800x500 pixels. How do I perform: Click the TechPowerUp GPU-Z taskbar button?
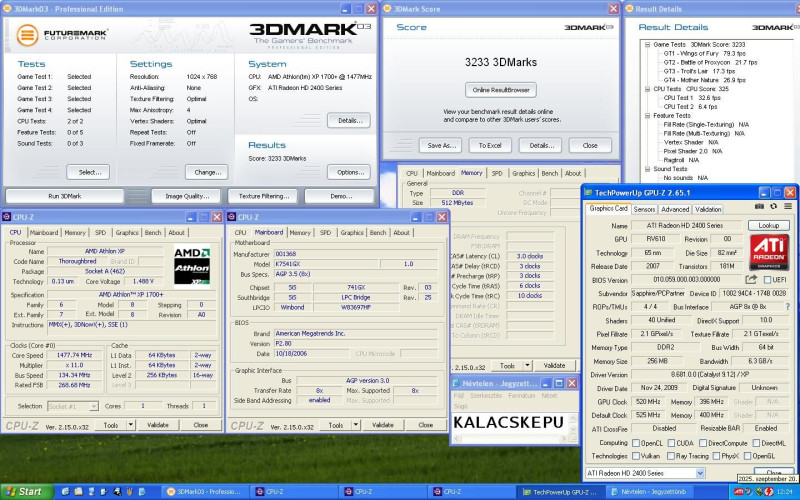pyautogui.click(x=560, y=492)
